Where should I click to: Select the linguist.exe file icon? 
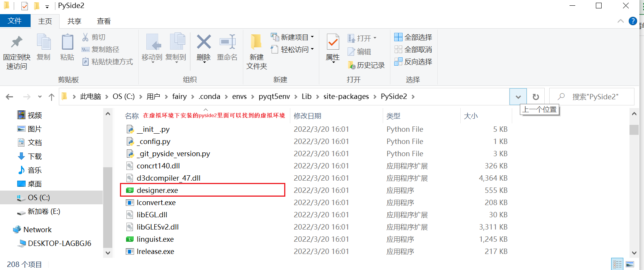click(130, 239)
